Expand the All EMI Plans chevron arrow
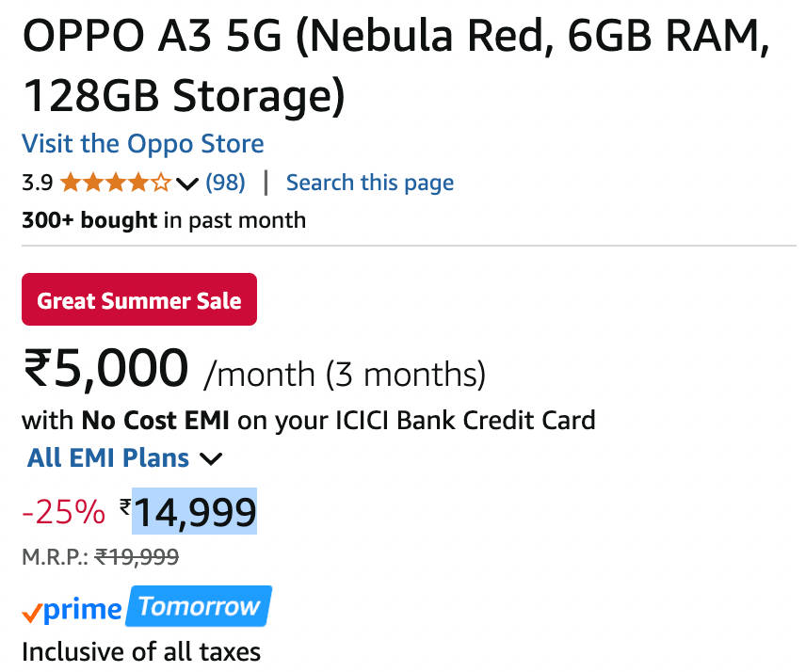Viewport: 806px width, 672px height. (212, 459)
